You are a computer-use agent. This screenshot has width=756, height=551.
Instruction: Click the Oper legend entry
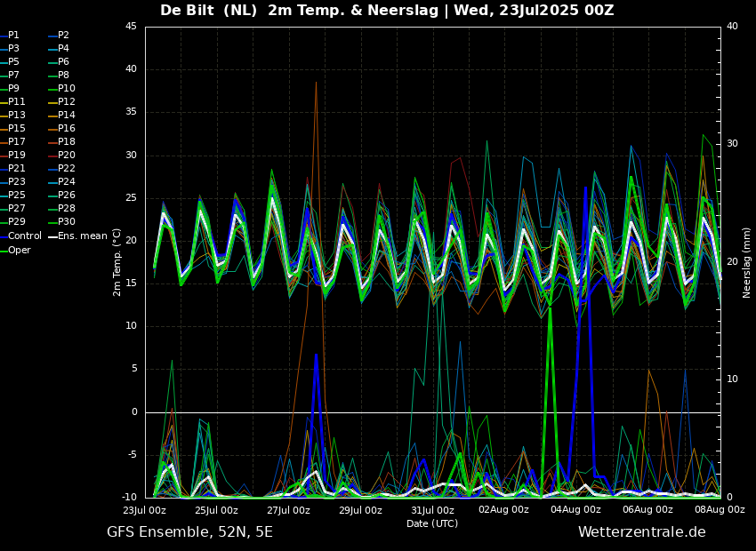pyautogui.click(x=19, y=250)
